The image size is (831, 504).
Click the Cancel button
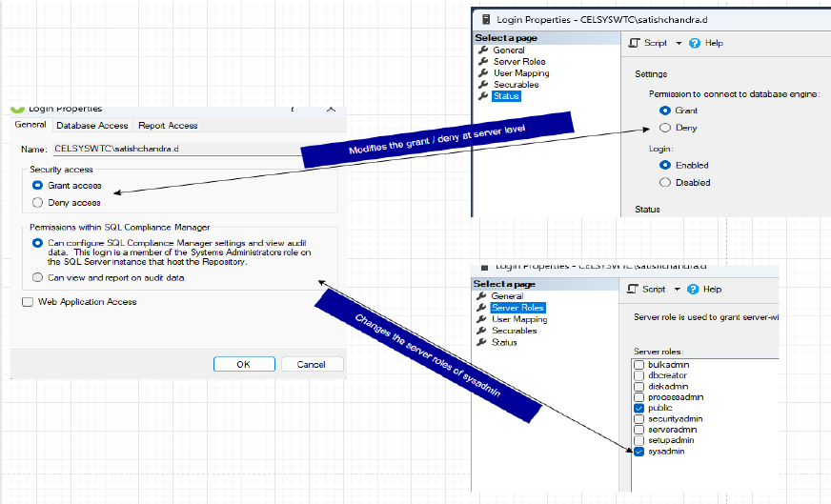tap(312, 364)
